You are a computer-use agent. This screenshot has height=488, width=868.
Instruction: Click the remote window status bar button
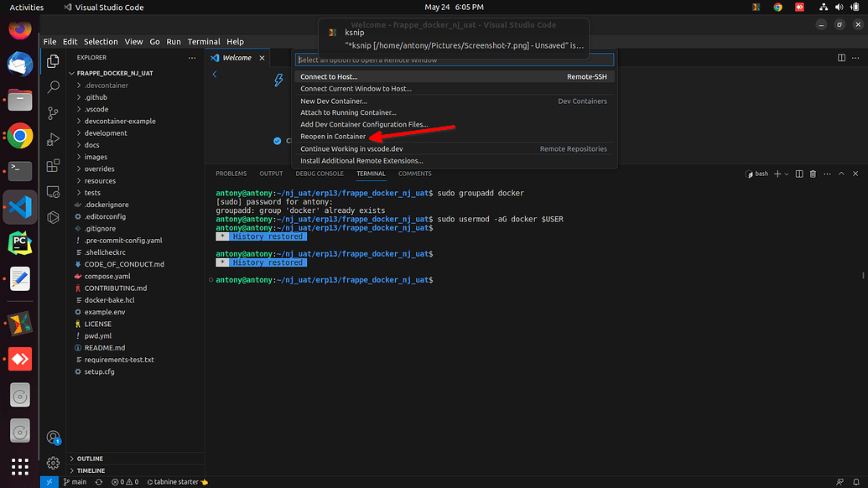[x=50, y=482]
